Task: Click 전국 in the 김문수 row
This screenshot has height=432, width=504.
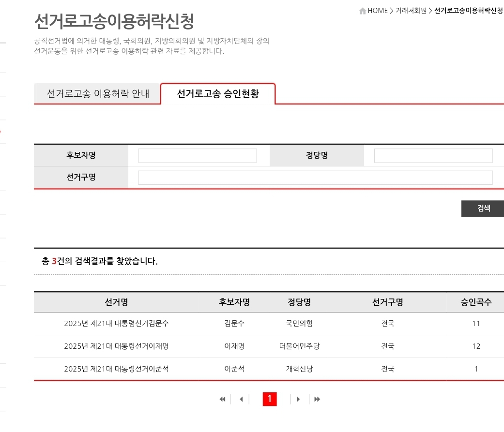Action: (x=388, y=324)
